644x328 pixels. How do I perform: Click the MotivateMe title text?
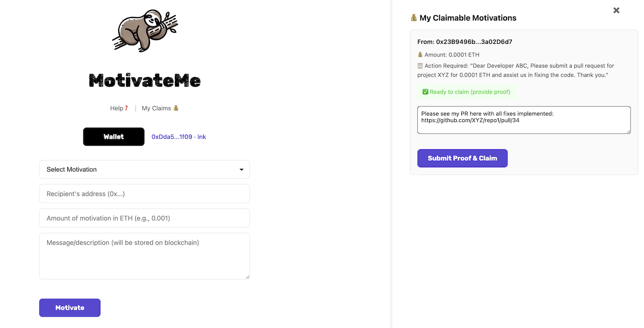(144, 81)
